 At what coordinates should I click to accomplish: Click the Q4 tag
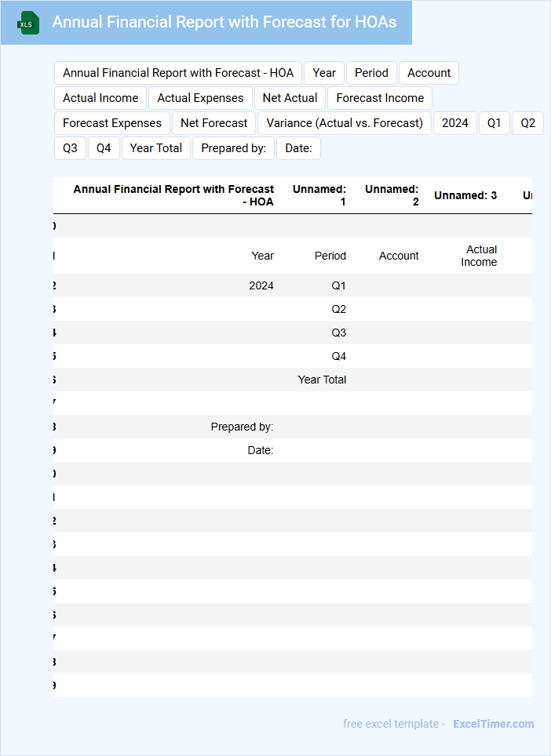(x=104, y=148)
